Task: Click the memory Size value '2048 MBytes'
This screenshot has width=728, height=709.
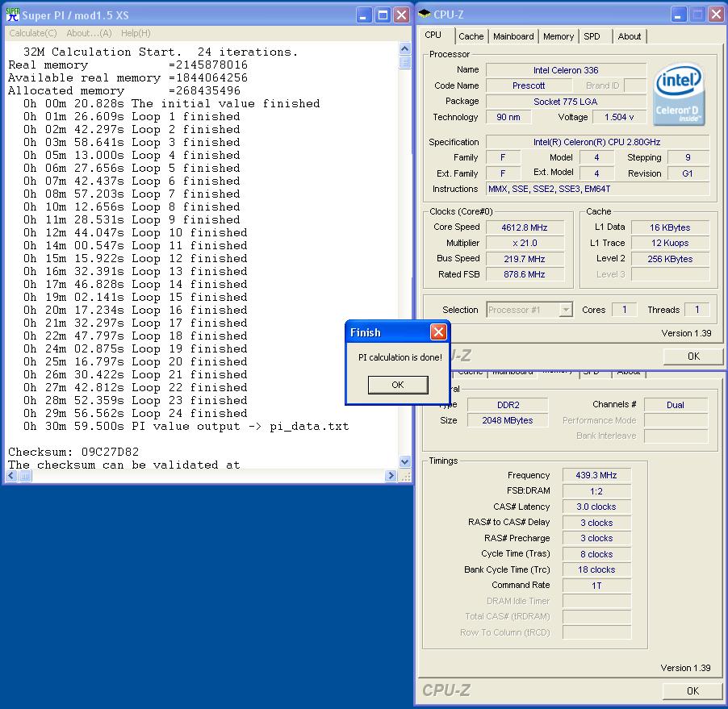Action: [508, 420]
